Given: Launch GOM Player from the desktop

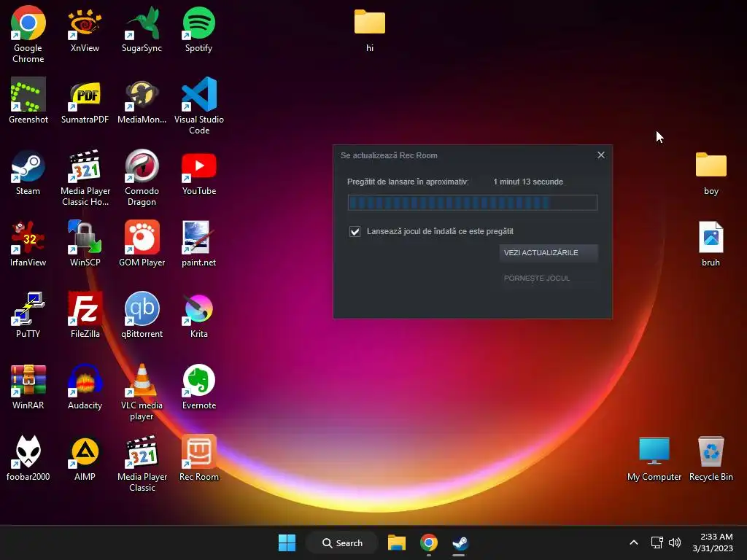Looking at the screenshot, I should pos(142,244).
